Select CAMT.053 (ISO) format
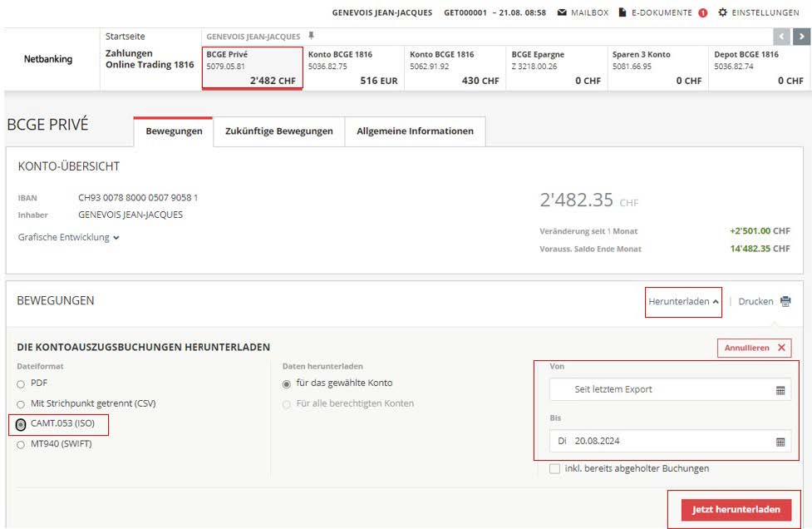 point(21,424)
